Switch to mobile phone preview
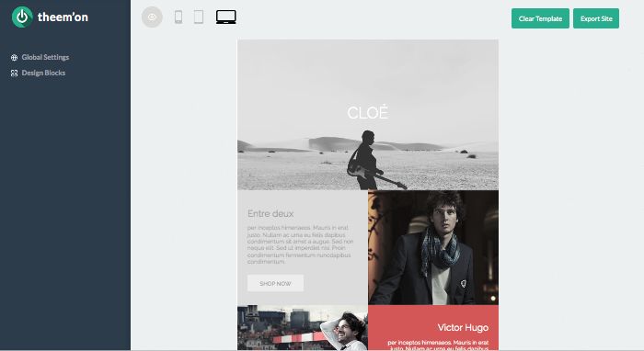The image size is (644, 351). 178,17
